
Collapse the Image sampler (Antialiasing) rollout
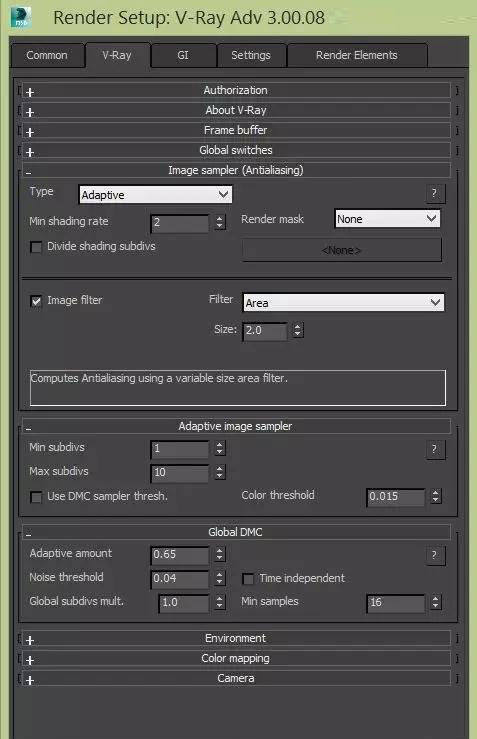[236, 170]
